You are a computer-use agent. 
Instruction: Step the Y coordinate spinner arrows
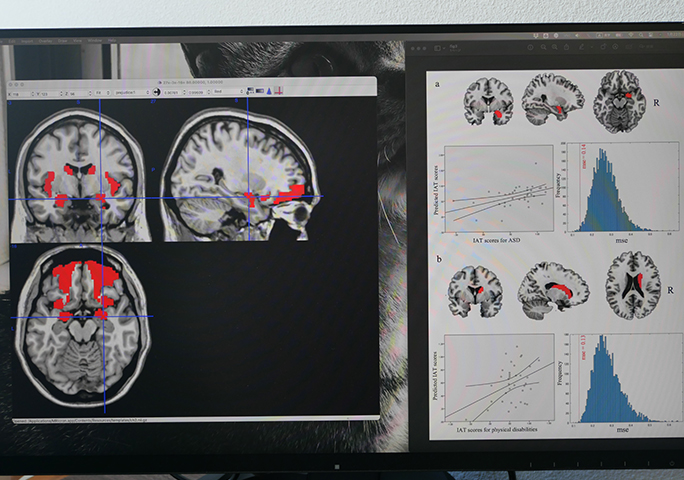click(62, 93)
